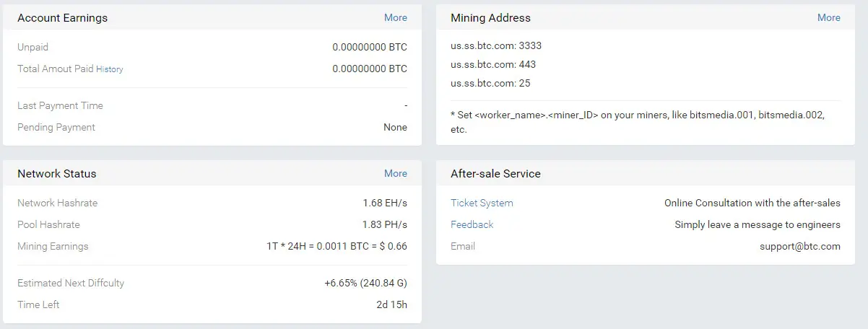The width and height of the screenshot is (868, 329).
Task: Click the Pool Hashrate value 1.83 PH/s
Action: pyautogui.click(x=385, y=224)
